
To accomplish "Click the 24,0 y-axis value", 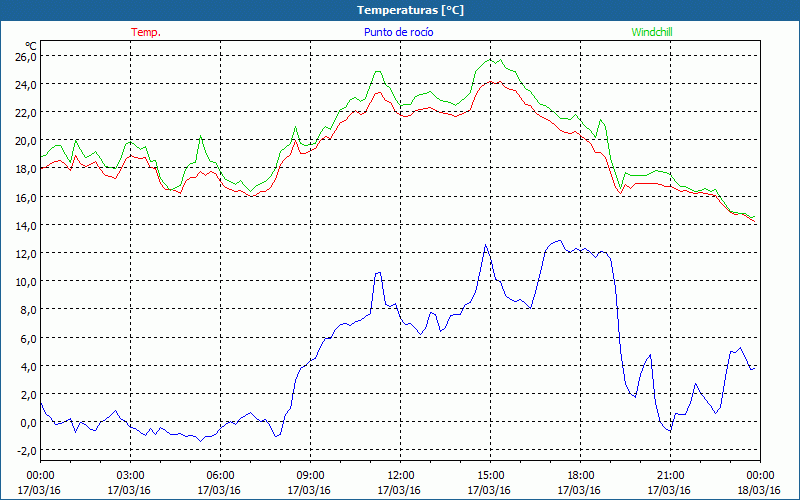I will coord(25,85).
